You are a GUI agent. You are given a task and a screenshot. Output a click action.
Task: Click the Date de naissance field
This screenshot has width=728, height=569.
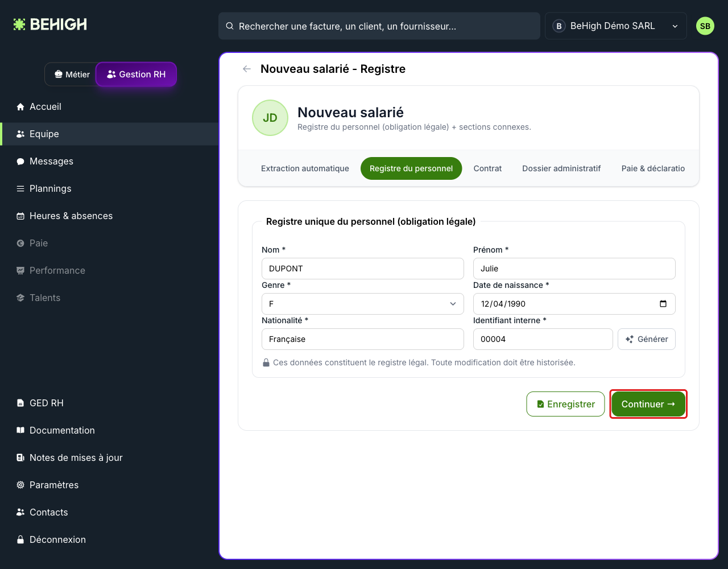[x=574, y=304]
